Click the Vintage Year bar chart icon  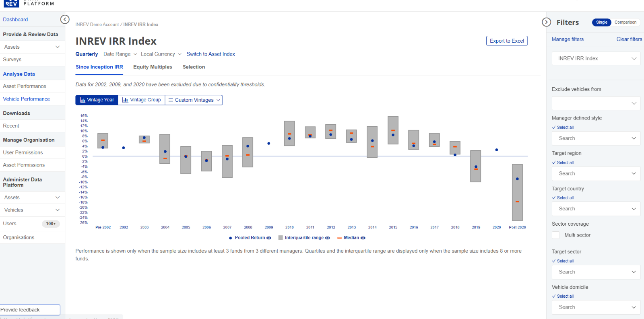tap(83, 100)
